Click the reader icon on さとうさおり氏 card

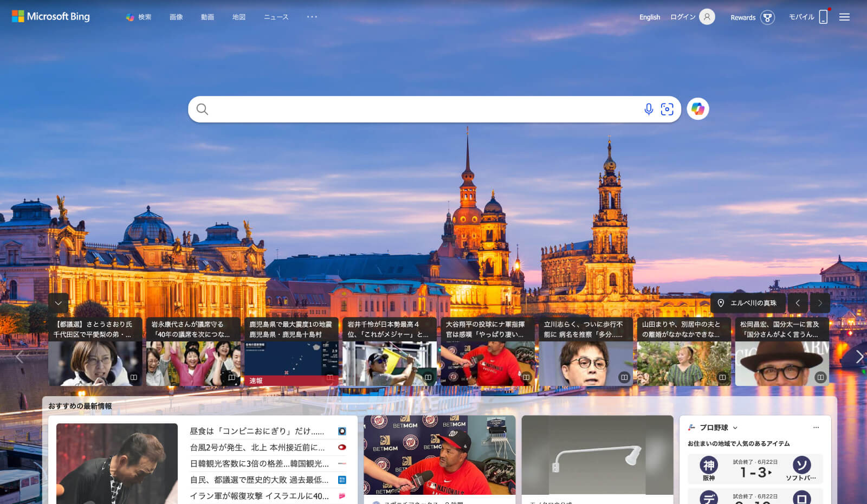[134, 377]
